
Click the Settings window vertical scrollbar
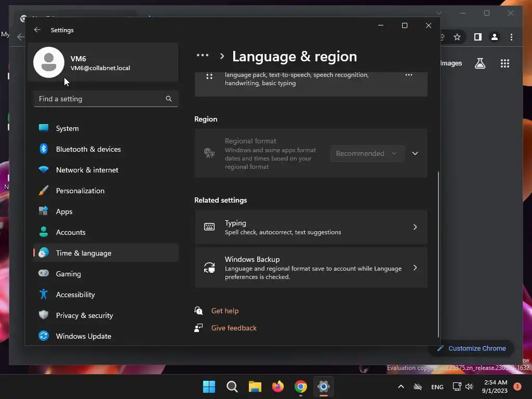[438, 255]
